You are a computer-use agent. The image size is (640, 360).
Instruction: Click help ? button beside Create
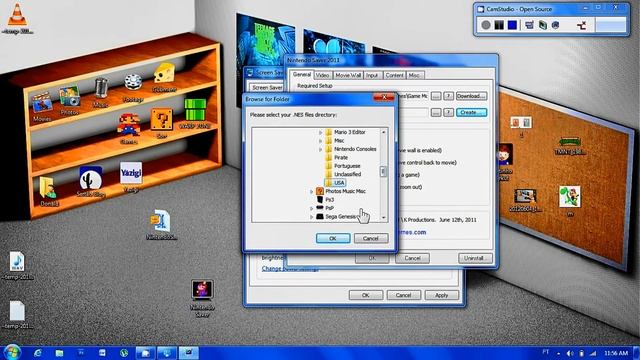tap(449, 112)
